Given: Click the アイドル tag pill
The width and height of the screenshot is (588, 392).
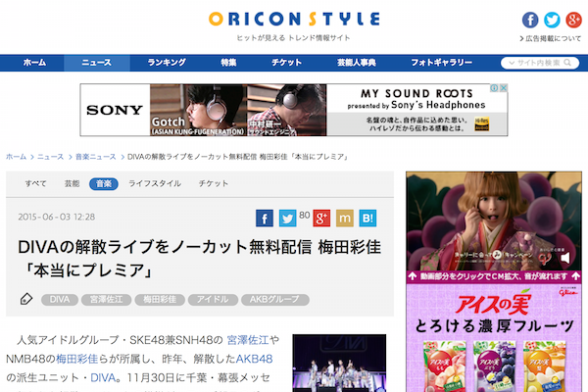Looking at the screenshot, I should pos(213,299).
